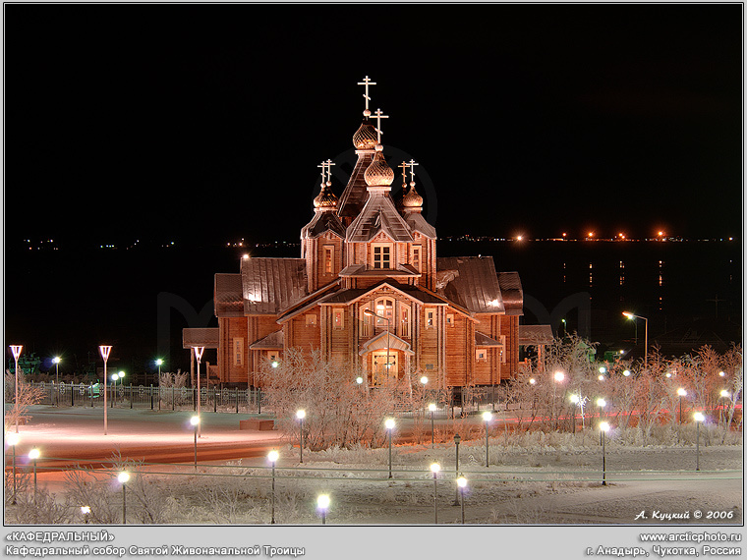Click the «КАФЕДРАЛЬНЫЙ» title caption
Image resolution: width=747 pixels, height=560 pixels.
point(60,536)
